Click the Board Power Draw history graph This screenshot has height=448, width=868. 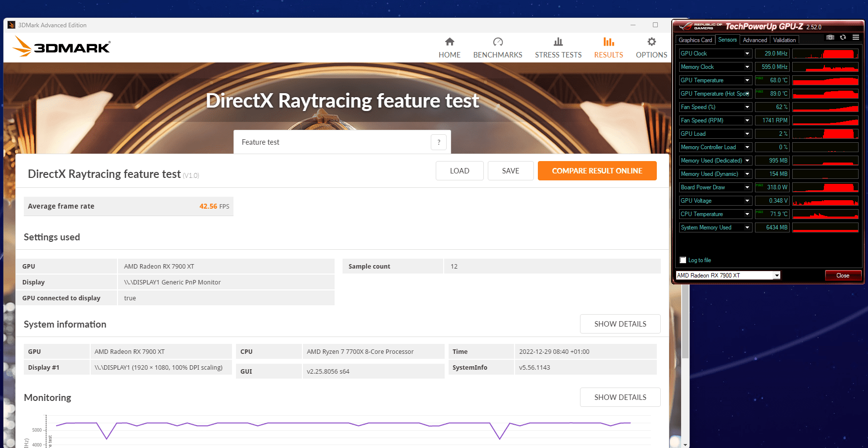click(825, 187)
